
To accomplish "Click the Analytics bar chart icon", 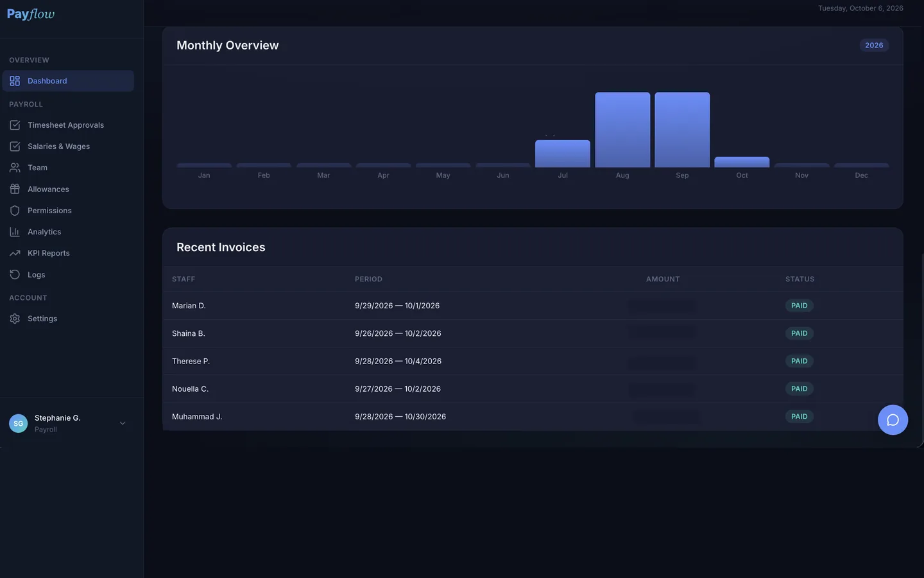I will click(15, 232).
